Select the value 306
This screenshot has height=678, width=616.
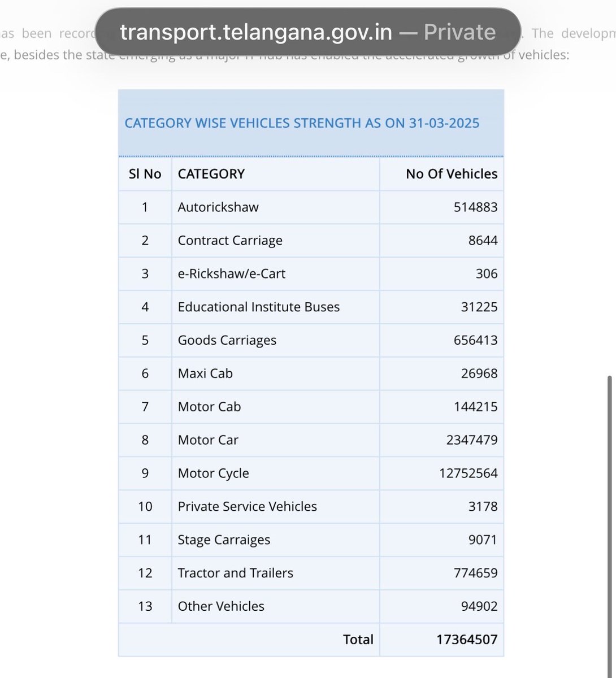point(487,274)
